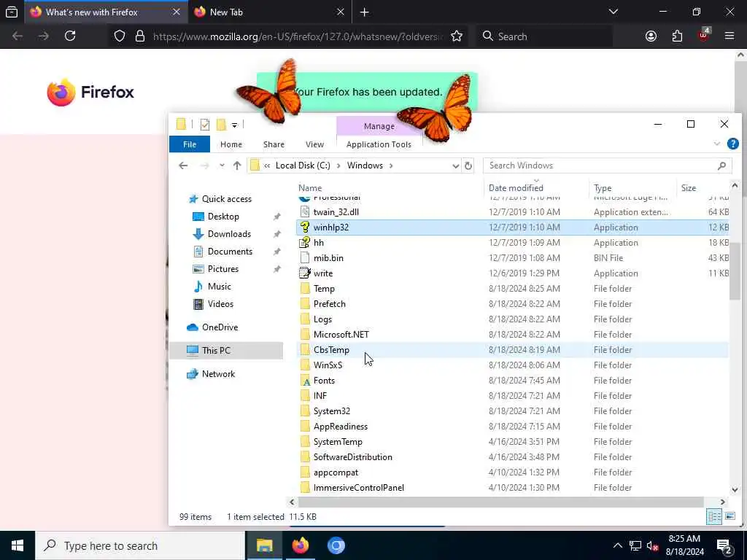Open the Share ribbon tab
The image size is (747, 560).
tap(274, 144)
